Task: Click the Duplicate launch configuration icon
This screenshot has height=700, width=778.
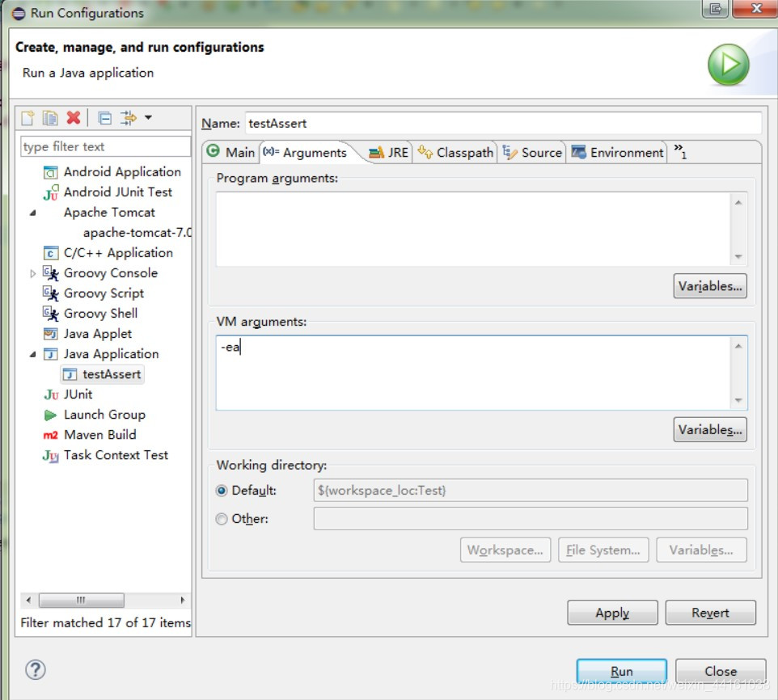Action: click(x=50, y=118)
